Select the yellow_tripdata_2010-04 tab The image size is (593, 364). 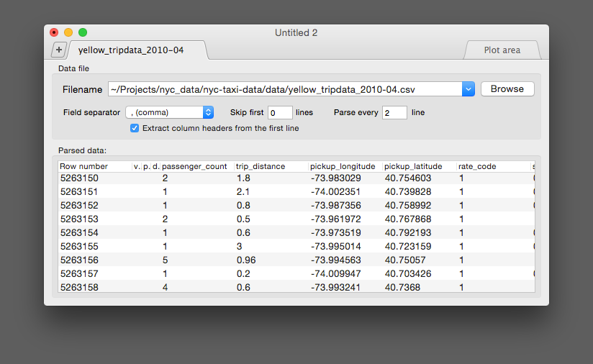click(137, 50)
